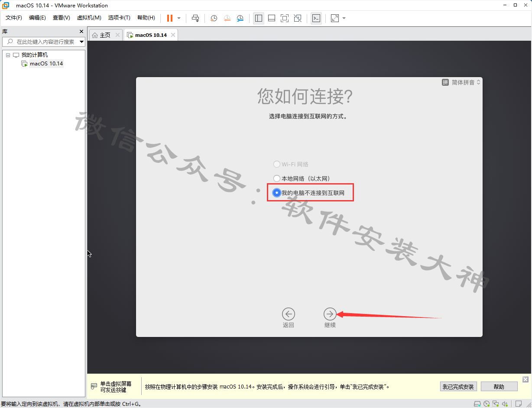The image size is (532, 408).
Task: Close the macOS 10.14 tab
Action: coord(173,35)
